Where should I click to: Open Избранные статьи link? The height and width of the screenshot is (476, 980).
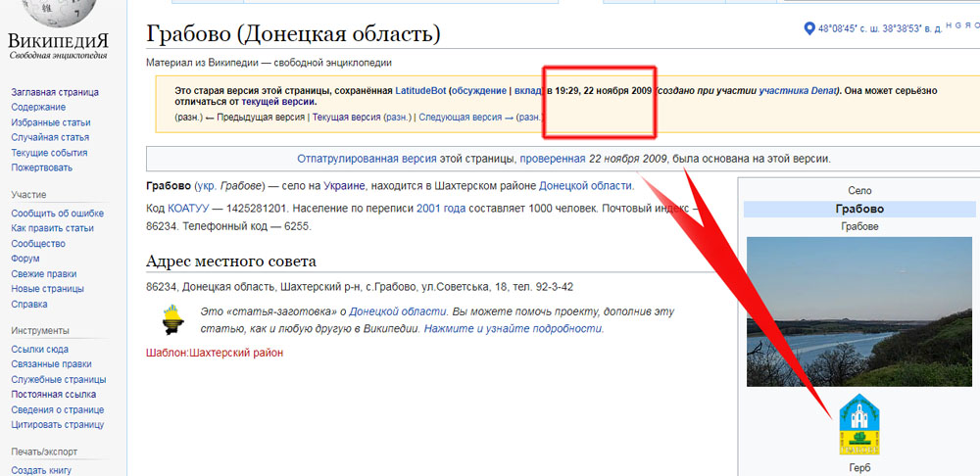pos(51,122)
